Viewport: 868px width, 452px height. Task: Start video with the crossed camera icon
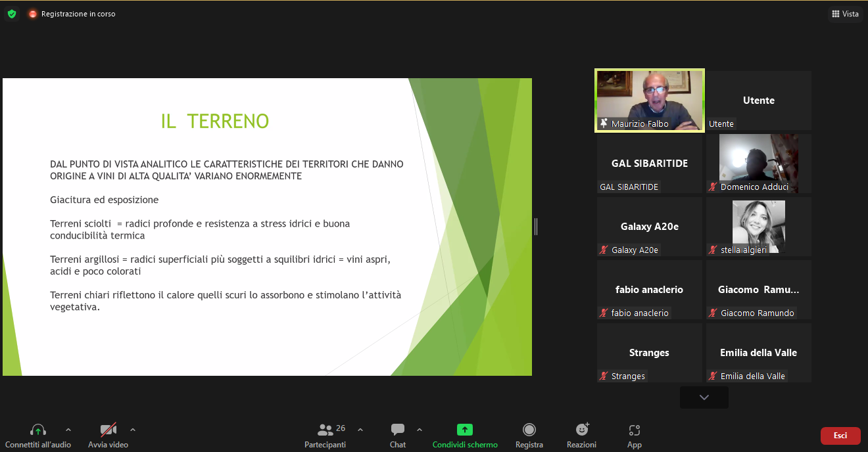coord(108,430)
